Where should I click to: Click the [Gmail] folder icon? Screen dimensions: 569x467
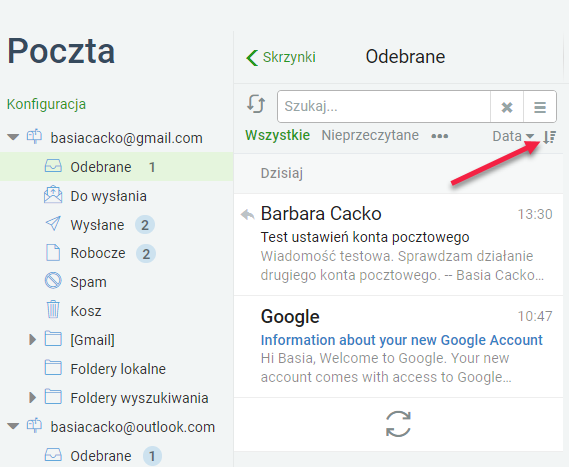(x=53, y=339)
